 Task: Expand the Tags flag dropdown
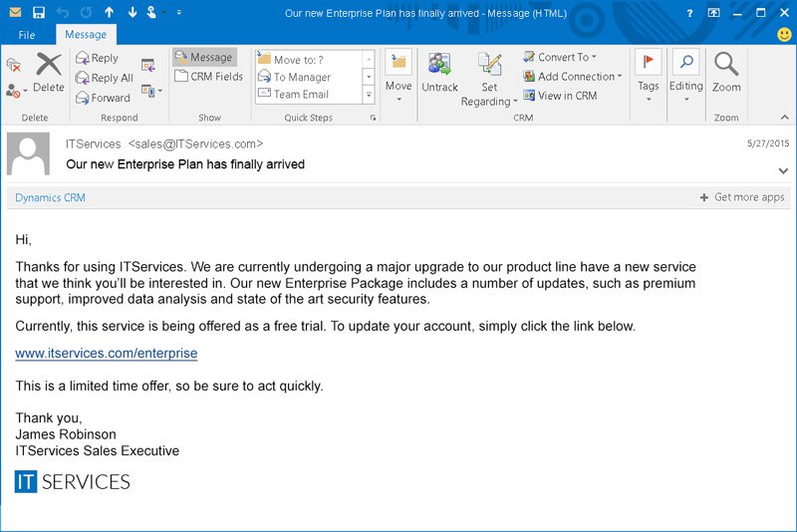click(649, 98)
